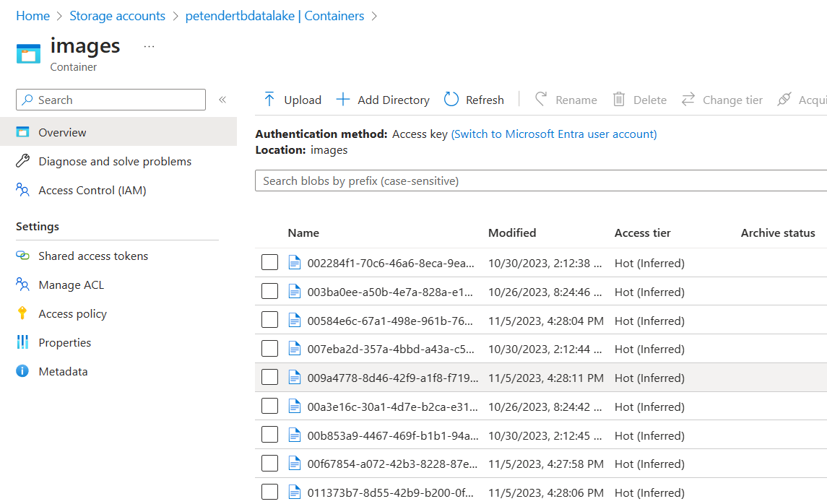This screenshot has width=827, height=504.
Task: Check the box for blob 007eba2d-357a
Action: [x=269, y=349]
